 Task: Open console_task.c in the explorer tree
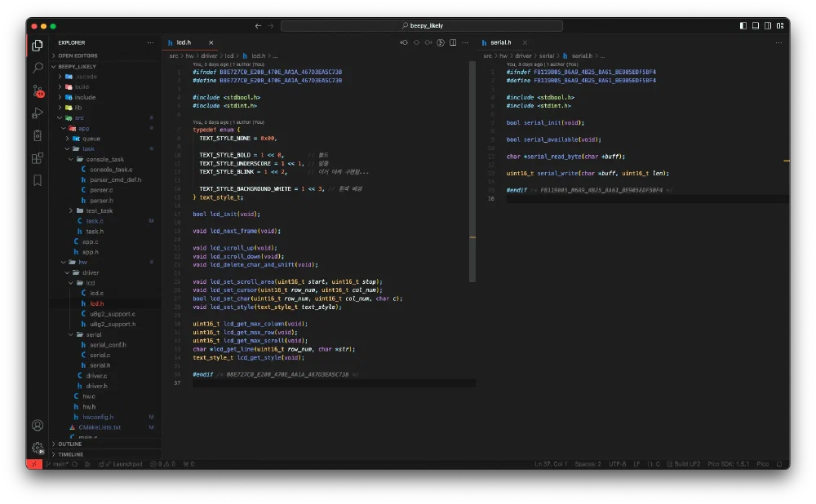111,170
